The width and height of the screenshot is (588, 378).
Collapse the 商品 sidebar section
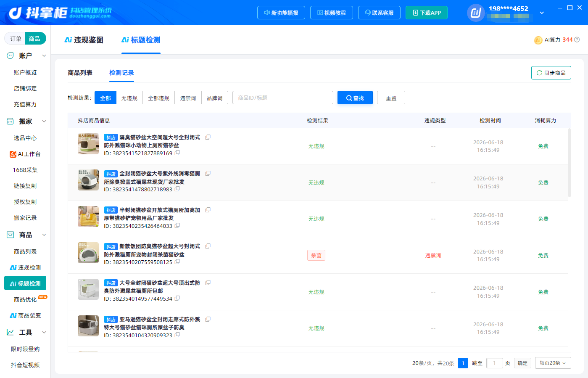pos(44,235)
